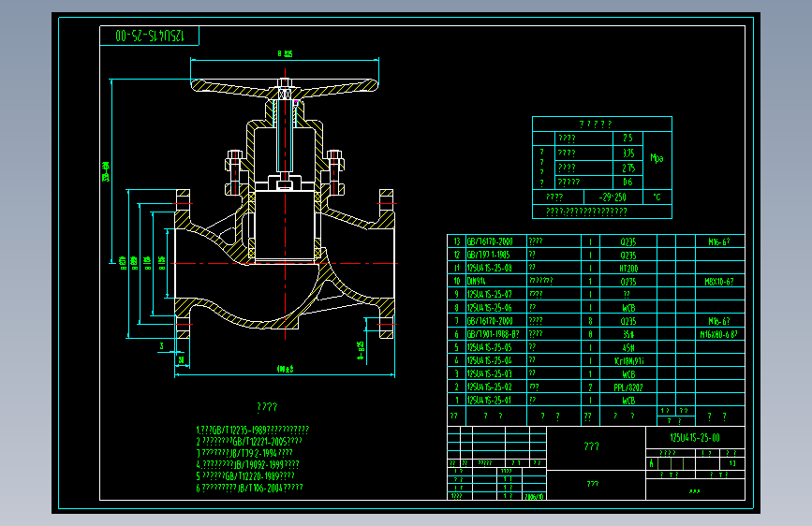Select the M16X80 bolt specification cell
812x526 pixels.
tap(718, 334)
